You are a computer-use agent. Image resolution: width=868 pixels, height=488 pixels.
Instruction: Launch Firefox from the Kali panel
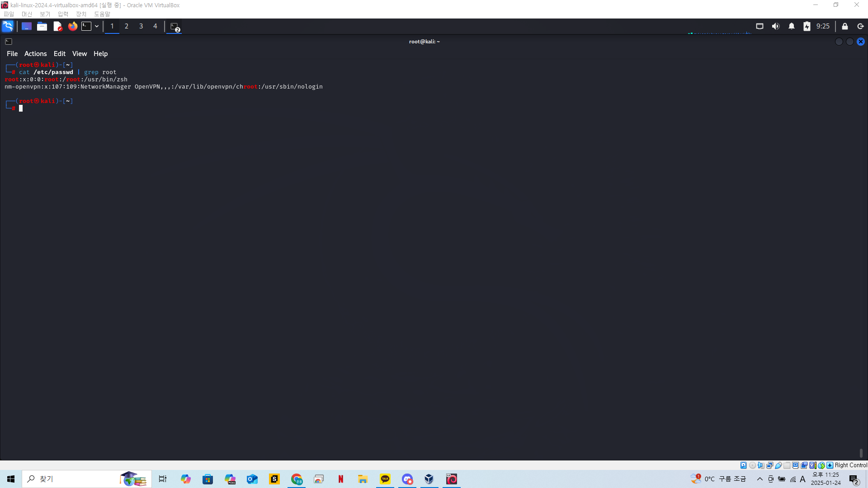72,26
